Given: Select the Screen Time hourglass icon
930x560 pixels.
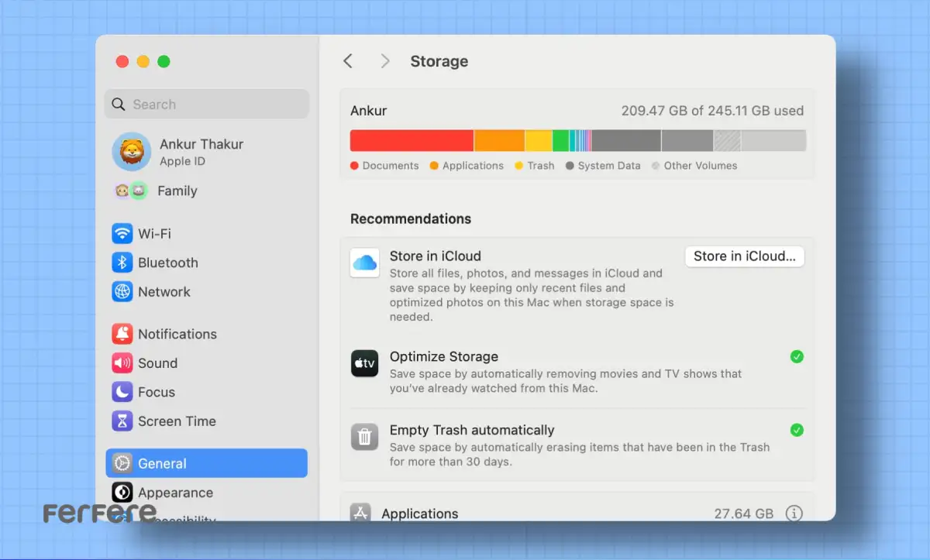Looking at the screenshot, I should [x=122, y=421].
